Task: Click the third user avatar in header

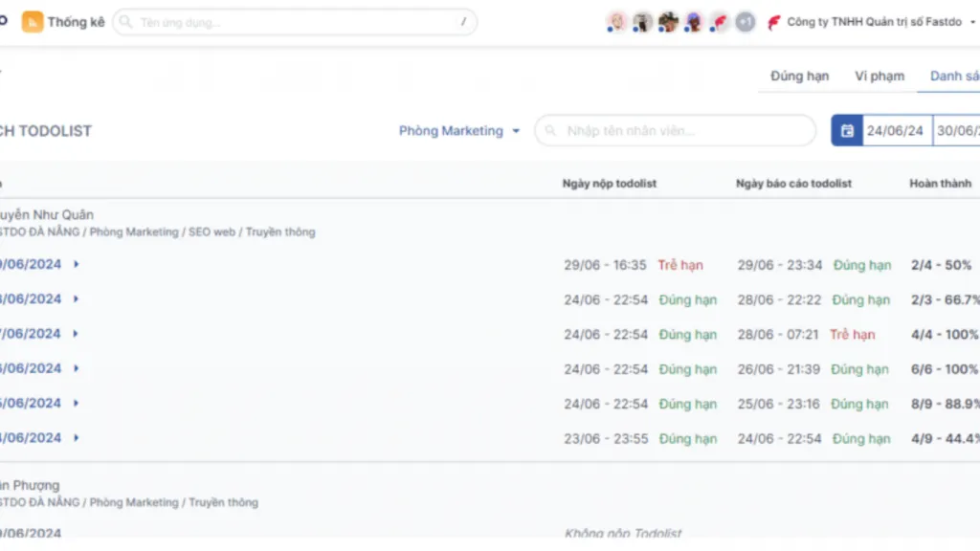Action: [668, 22]
